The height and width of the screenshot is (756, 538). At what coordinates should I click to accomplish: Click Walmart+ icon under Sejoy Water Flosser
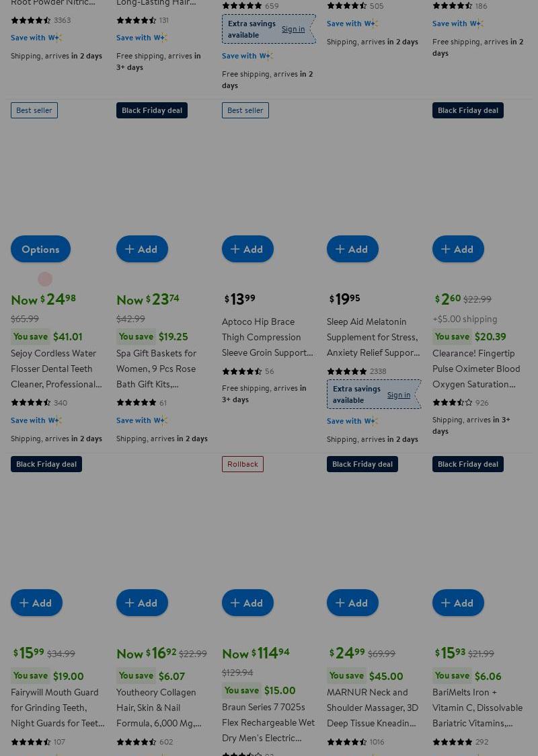[54, 420]
